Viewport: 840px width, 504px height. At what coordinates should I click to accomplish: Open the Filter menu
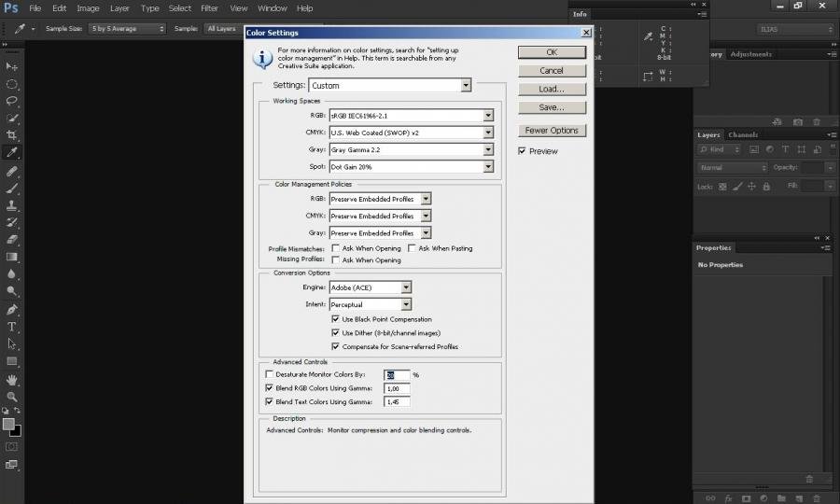tap(209, 8)
